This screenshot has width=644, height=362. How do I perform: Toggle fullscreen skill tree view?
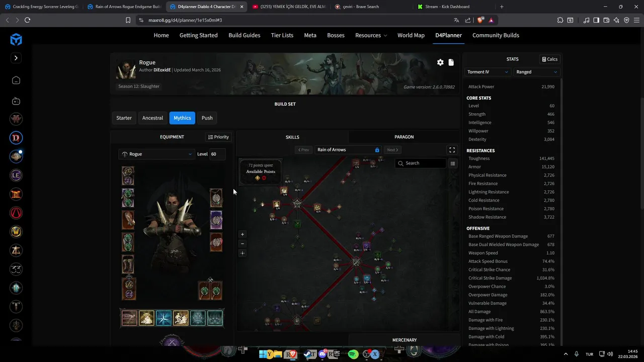click(452, 150)
